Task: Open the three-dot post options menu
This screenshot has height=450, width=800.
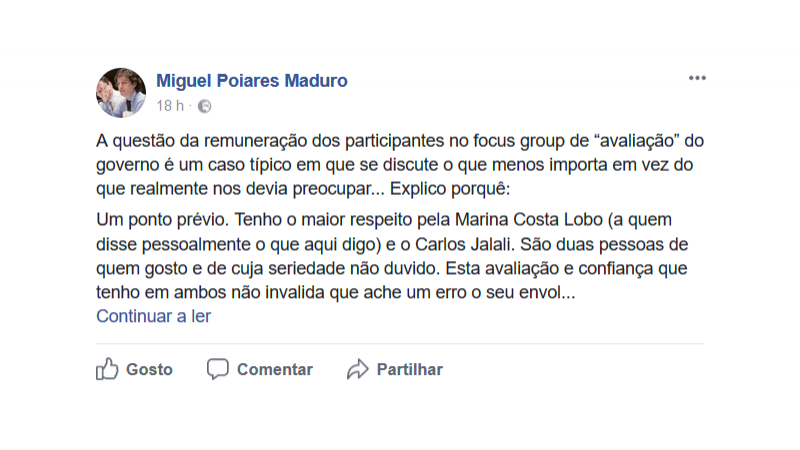Action: click(x=696, y=79)
